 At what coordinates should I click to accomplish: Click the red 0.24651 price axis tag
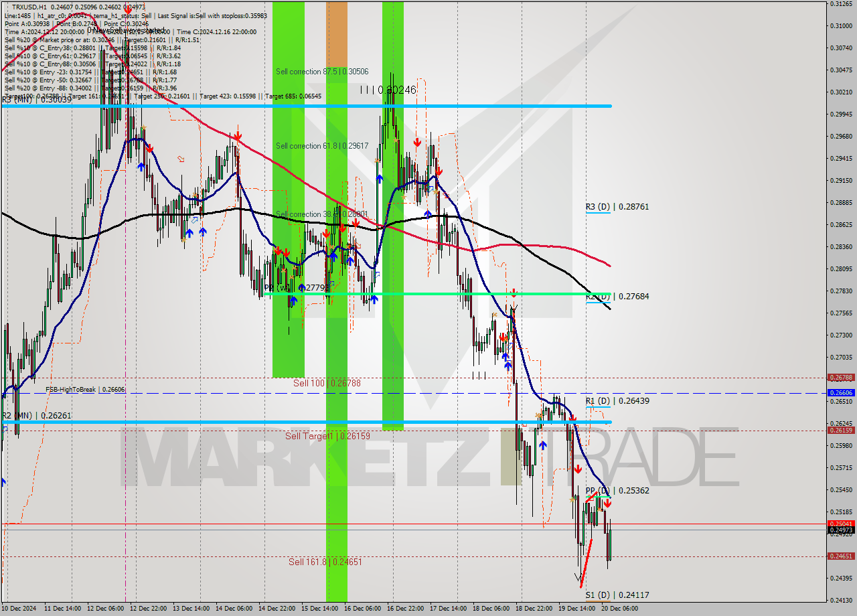pyautogui.click(x=841, y=556)
